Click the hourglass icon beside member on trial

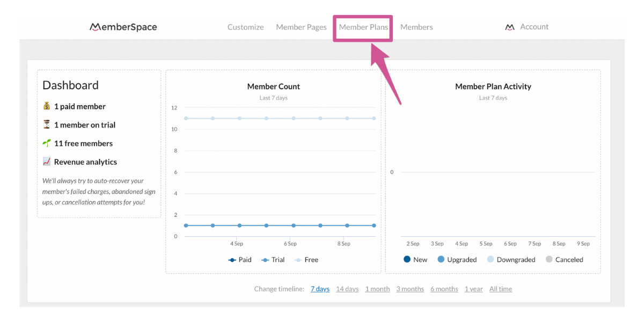47,125
